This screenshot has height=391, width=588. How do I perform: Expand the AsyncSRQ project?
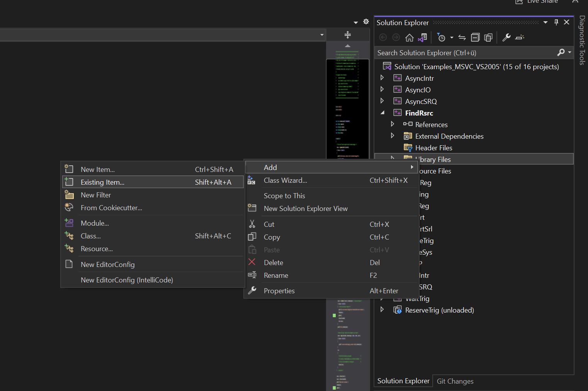pyautogui.click(x=382, y=101)
